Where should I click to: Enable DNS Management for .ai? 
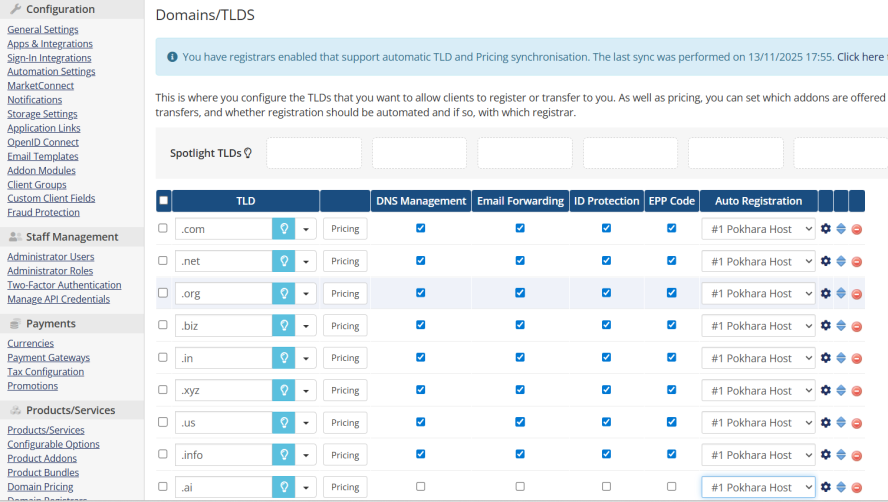pyautogui.click(x=420, y=487)
